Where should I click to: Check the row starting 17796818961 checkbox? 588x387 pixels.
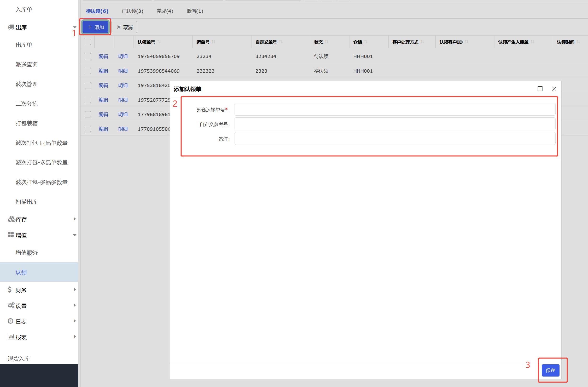[88, 114]
